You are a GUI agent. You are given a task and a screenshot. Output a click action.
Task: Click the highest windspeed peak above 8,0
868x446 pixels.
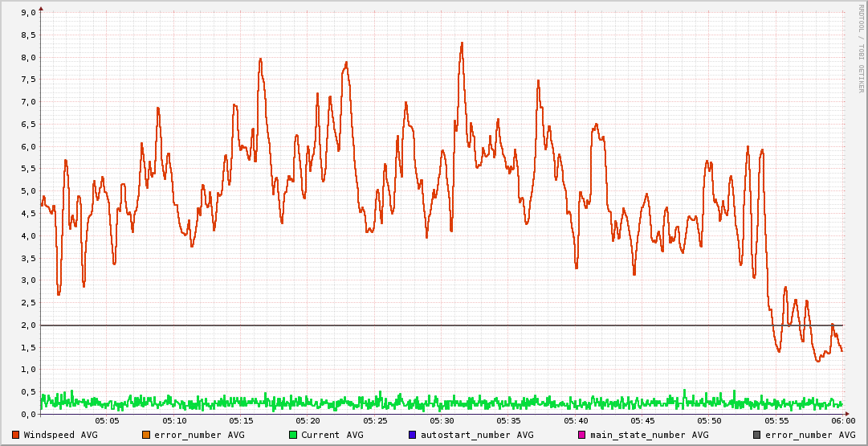[x=463, y=43]
